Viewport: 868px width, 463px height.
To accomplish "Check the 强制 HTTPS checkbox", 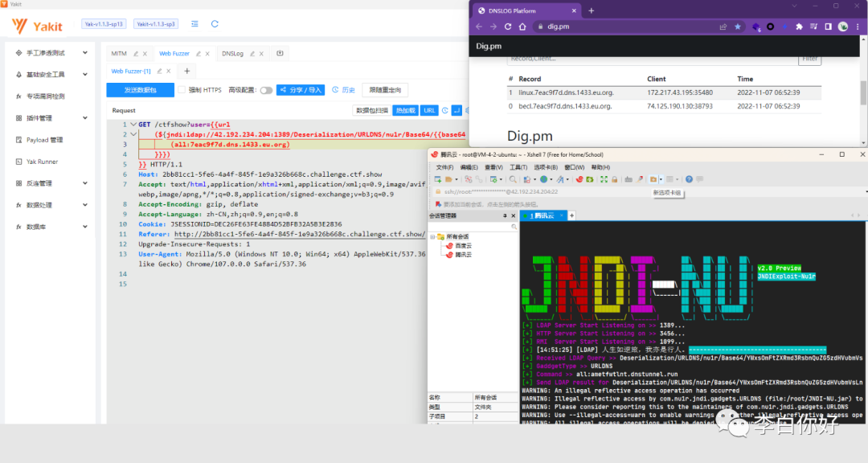I will point(182,90).
